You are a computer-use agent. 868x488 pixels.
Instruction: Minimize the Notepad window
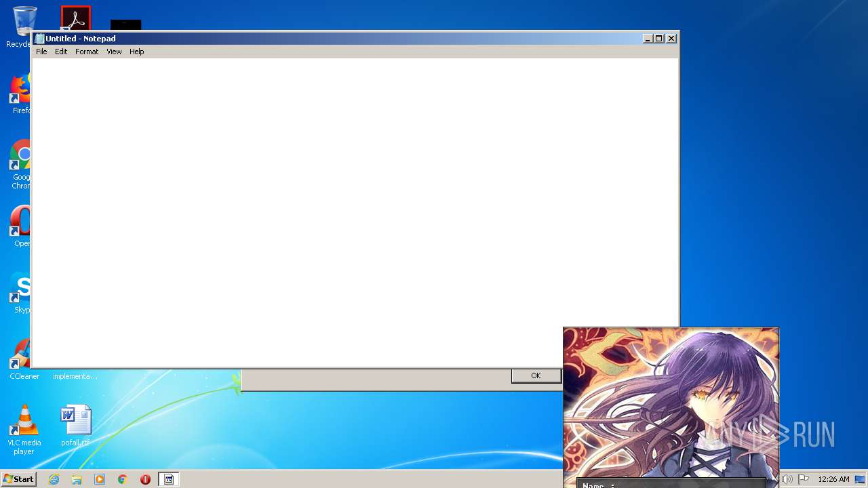tap(648, 39)
